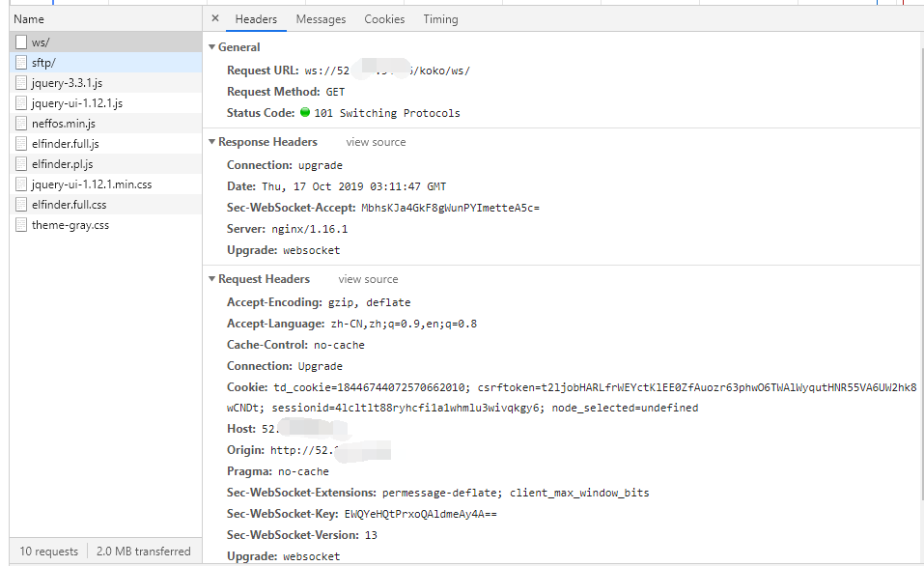Click the response Upgrade websocket value
The width and height of the screenshot is (924, 566).
click(311, 250)
